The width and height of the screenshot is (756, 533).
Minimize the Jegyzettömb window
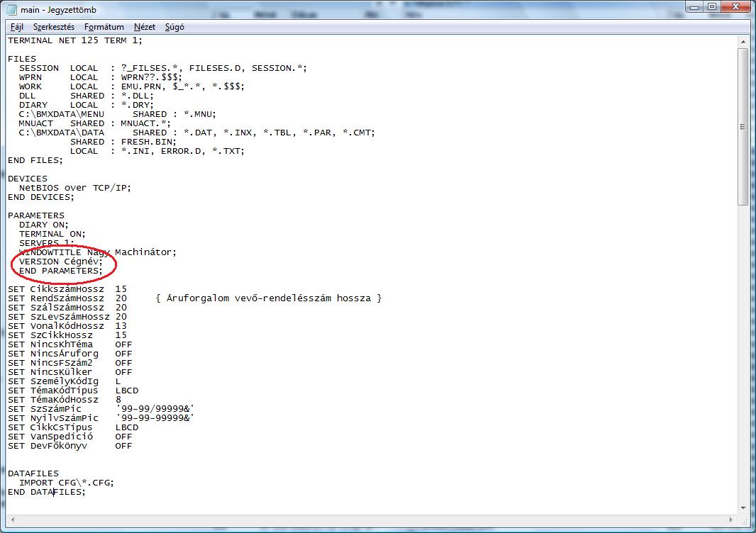694,7
